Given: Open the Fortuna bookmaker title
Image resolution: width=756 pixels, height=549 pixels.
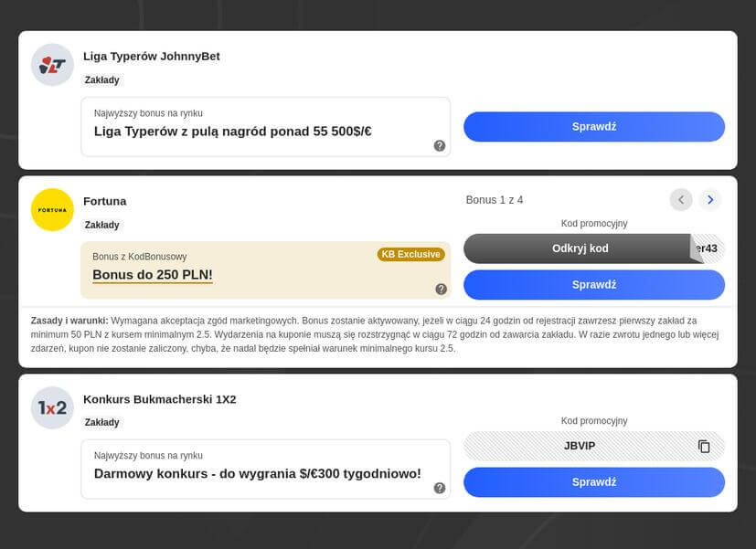Looking at the screenshot, I should [x=104, y=201].
